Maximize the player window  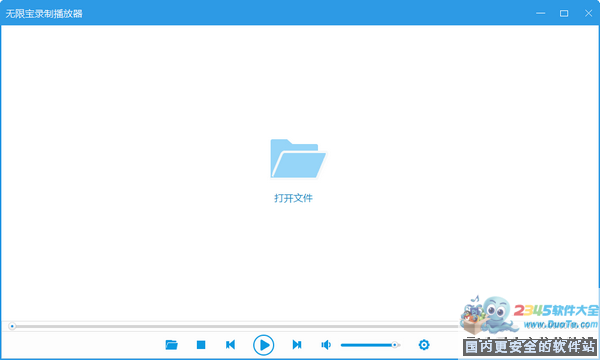564,13
